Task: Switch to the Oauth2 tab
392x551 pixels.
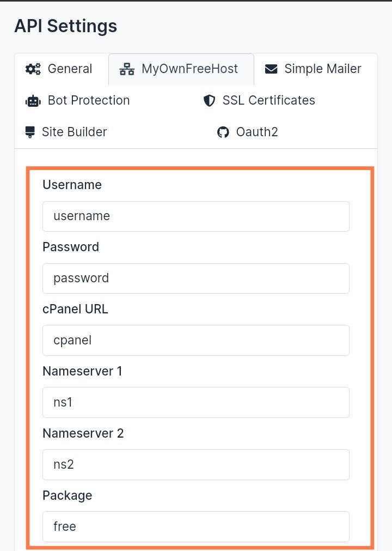Action: [x=247, y=132]
